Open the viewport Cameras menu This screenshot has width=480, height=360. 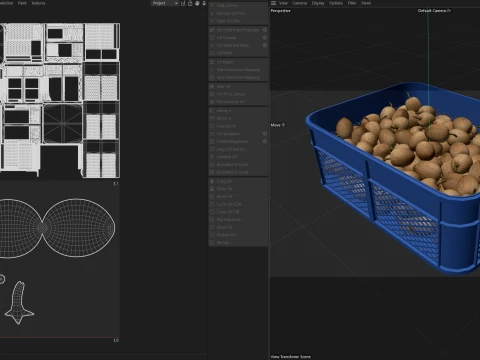coord(300,3)
